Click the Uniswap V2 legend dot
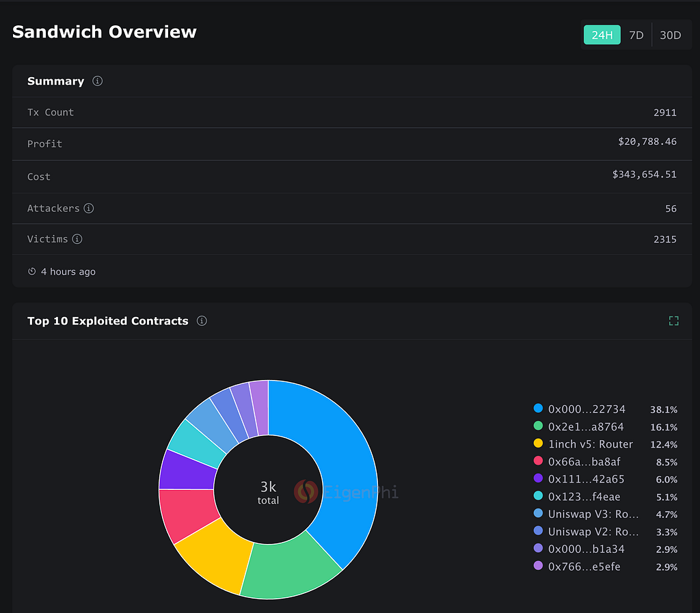The height and width of the screenshot is (613, 700). click(538, 530)
